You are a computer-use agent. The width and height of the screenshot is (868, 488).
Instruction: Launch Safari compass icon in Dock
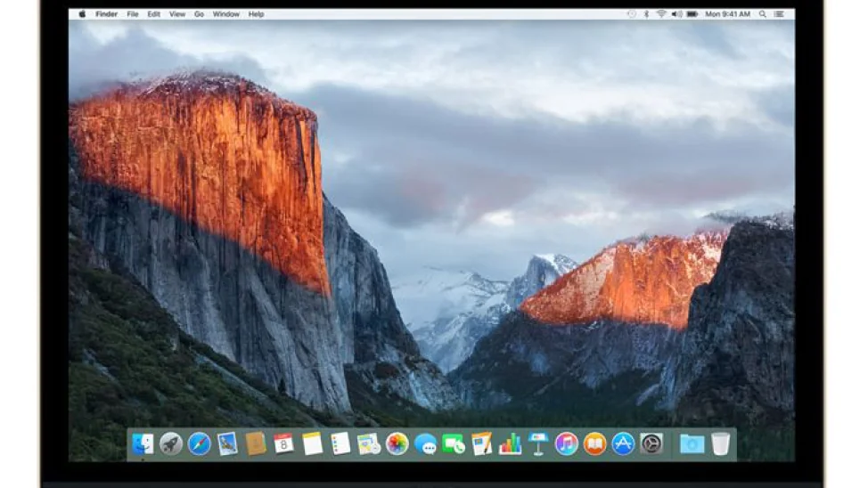tap(200, 443)
